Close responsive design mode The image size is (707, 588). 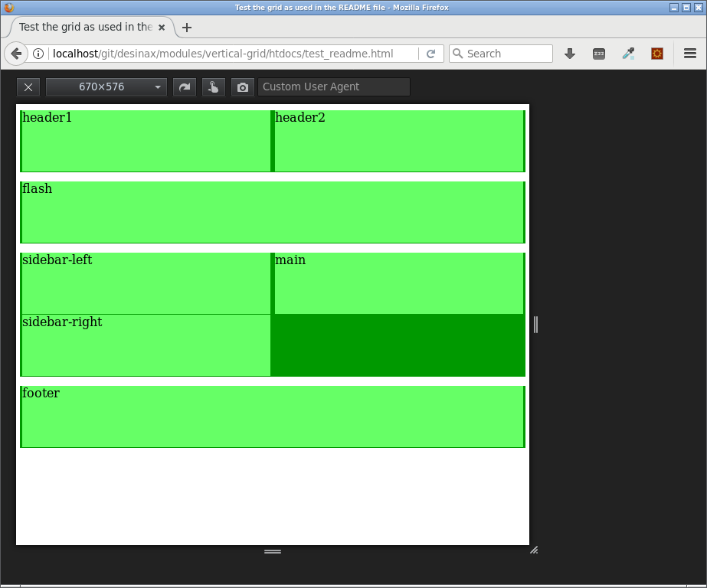coord(28,87)
